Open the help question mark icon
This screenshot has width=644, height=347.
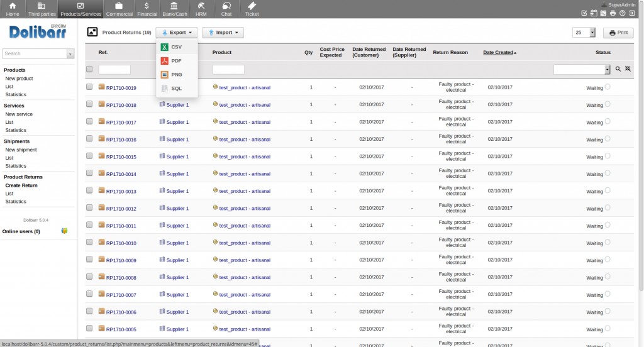pos(622,13)
